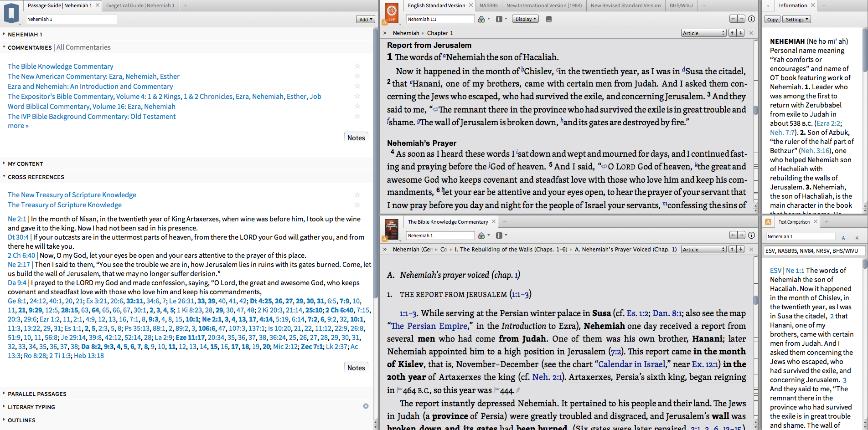
Task: Click Notes button under the commentaries list
Action: [x=356, y=138]
